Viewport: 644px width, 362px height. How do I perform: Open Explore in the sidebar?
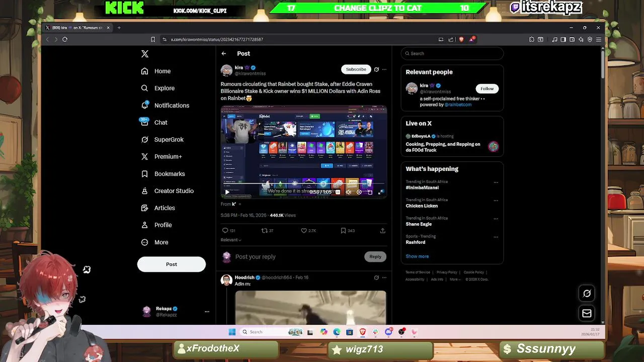click(158, 88)
